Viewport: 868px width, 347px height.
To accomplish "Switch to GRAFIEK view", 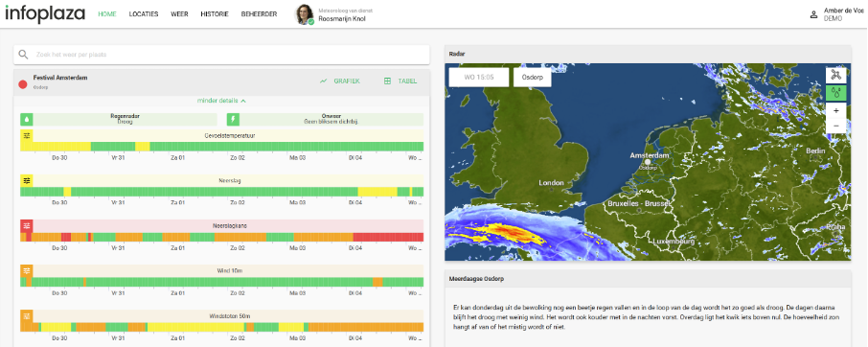I will tap(347, 81).
